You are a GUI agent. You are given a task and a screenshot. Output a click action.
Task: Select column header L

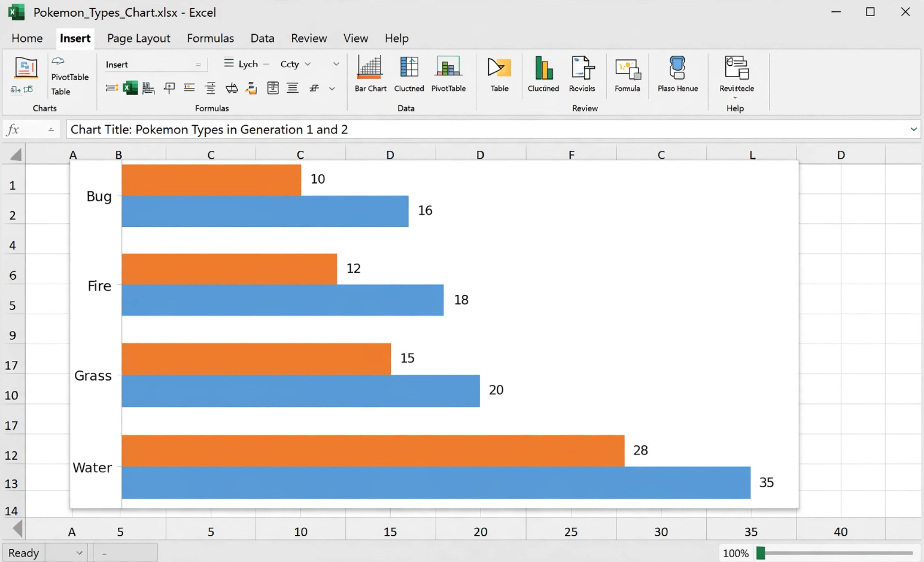point(752,155)
